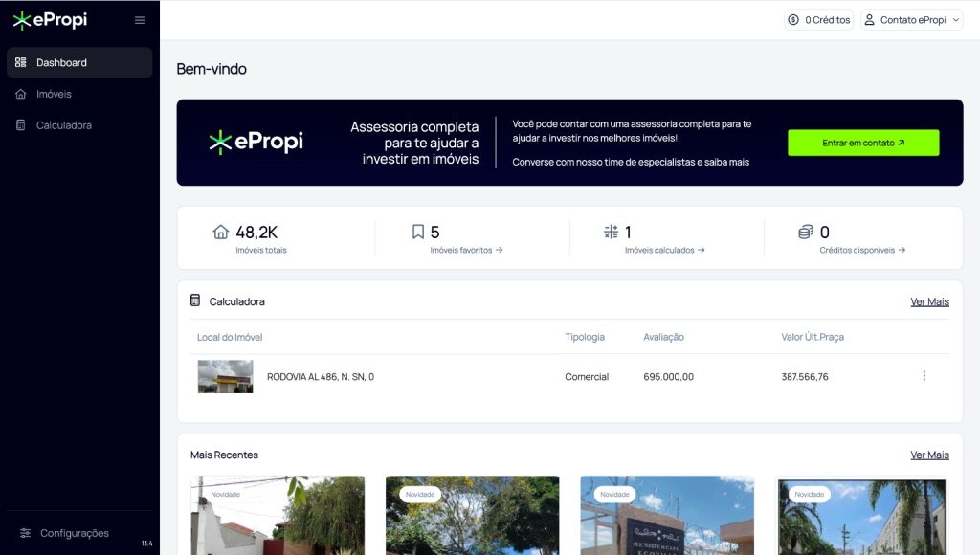The width and height of the screenshot is (980, 555).
Task: Expand the Contato ePropi account dropdown
Action: (x=912, y=20)
